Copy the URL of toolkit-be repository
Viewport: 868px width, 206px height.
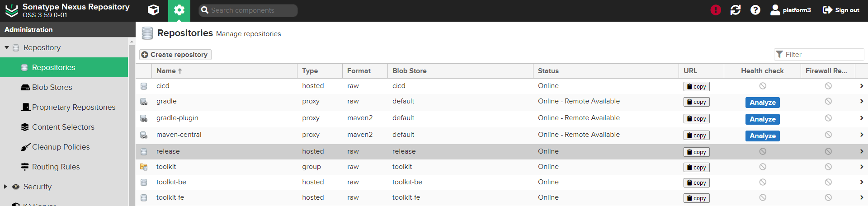tap(696, 183)
